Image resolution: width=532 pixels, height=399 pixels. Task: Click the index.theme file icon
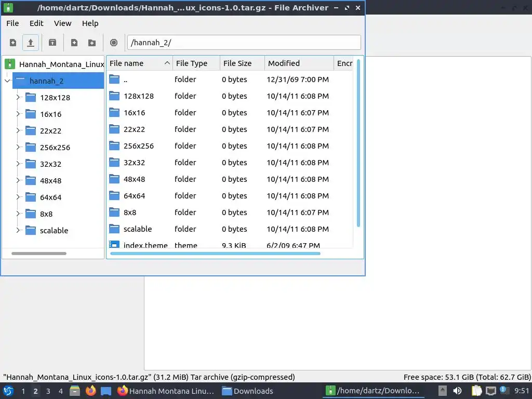[114, 244]
